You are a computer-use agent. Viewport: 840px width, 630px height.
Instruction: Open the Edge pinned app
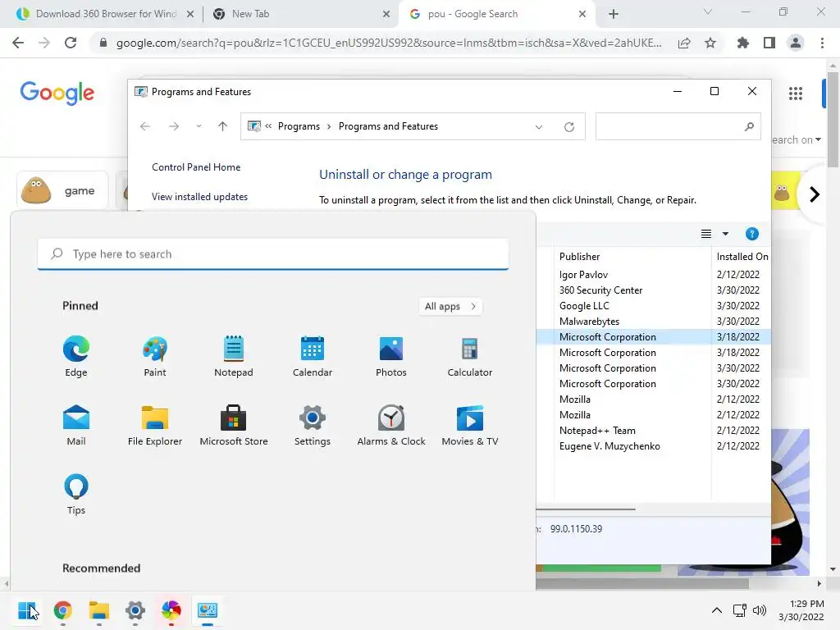tap(76, 356)
